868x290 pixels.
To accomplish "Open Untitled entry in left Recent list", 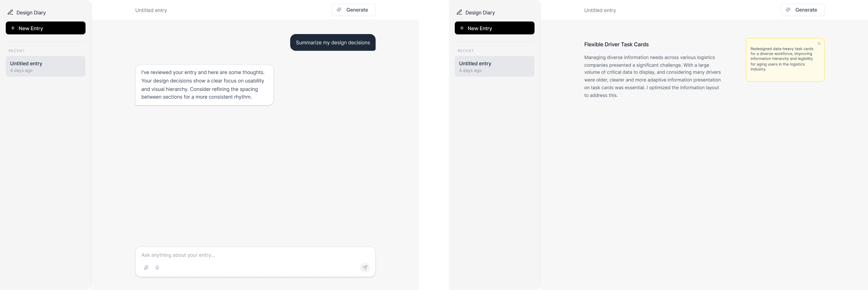I will click(46, 66).
